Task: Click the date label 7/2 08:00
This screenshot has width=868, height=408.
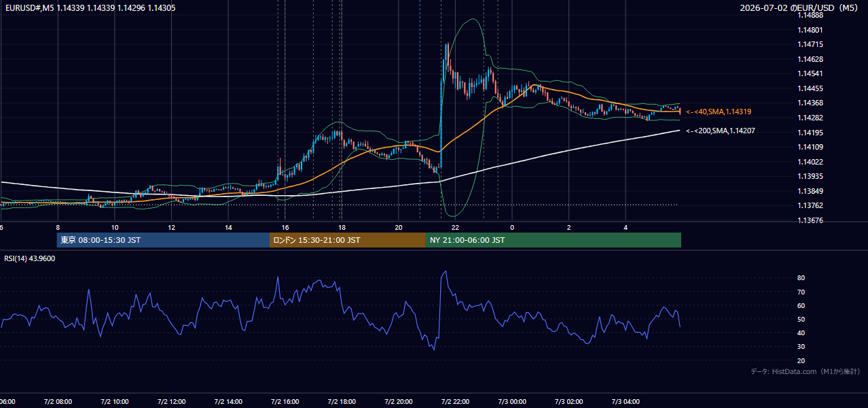Action: coord(58,402)
